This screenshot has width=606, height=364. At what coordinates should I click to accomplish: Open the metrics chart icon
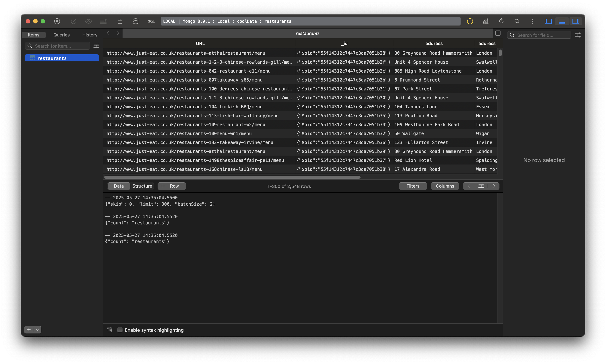point(486,21)
